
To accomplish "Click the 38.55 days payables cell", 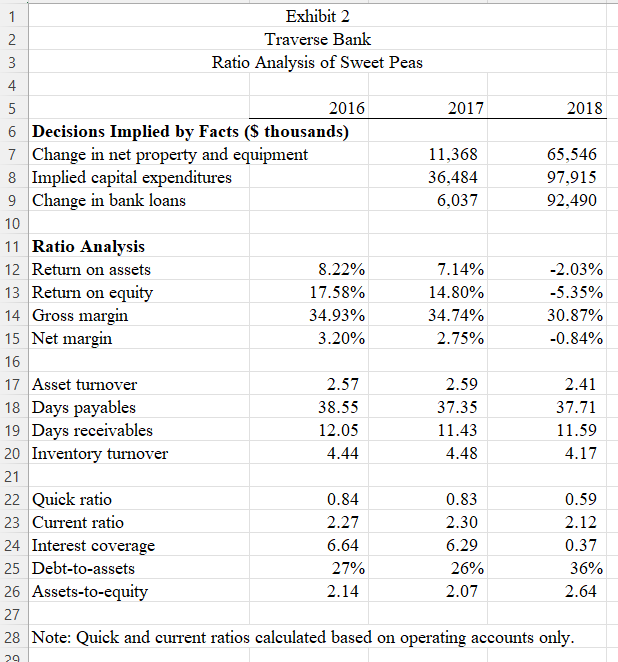I will click(309, 407).
